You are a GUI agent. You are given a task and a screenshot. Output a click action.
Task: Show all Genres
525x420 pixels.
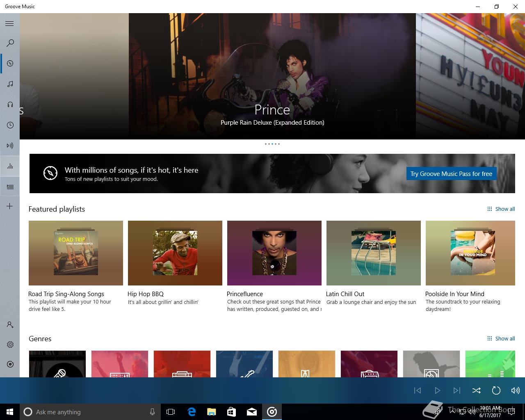click(501, 338)
